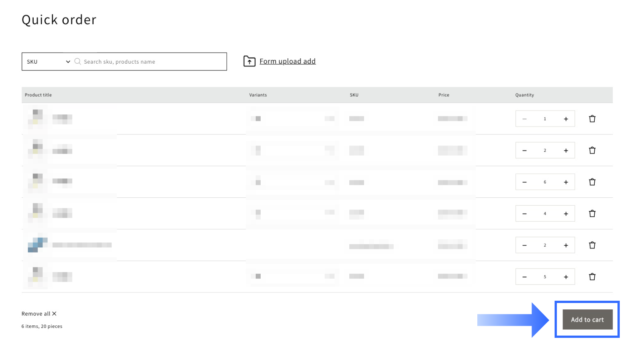Screen dimensions: 644x353
Task: Remove the row with quantity 6
Action: click(x=592, y=182)
